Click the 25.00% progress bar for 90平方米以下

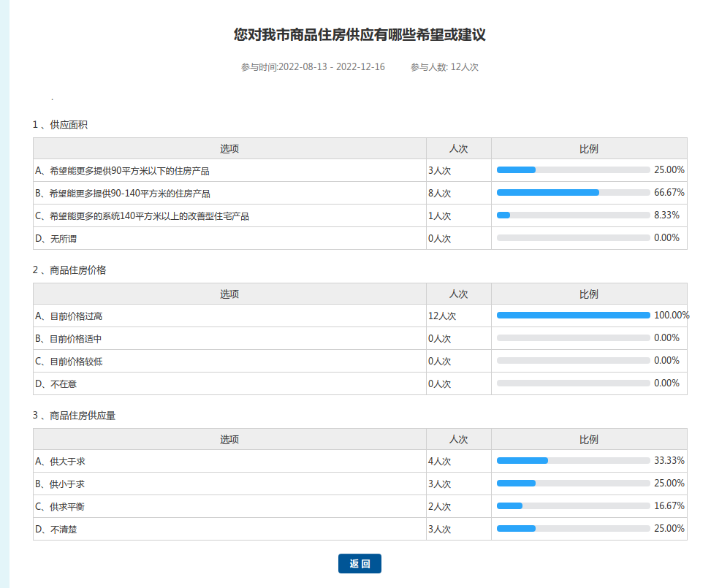tap(573, 170)
